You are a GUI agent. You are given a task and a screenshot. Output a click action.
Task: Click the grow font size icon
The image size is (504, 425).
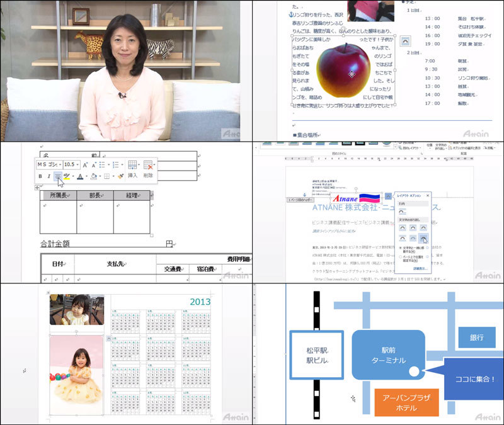click(85, 165)
